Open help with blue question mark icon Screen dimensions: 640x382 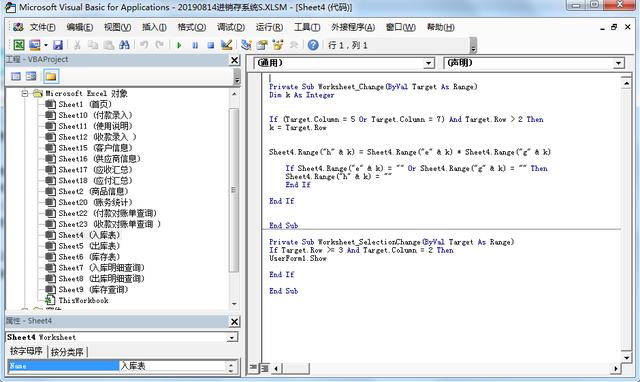[x=313, y=45]
